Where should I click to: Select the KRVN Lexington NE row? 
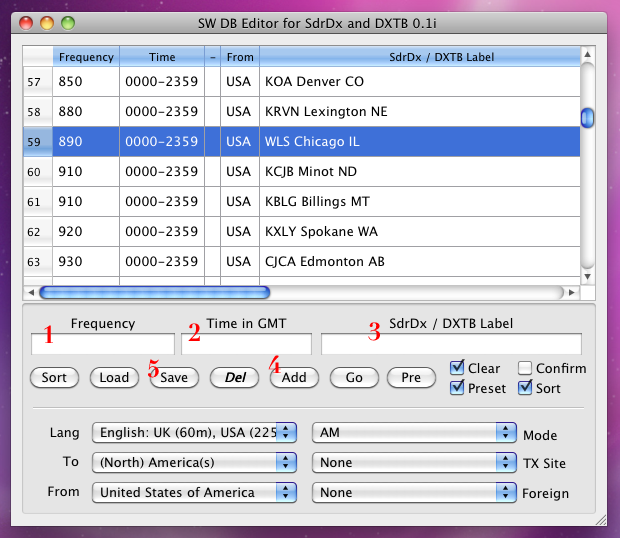[302, 111]
